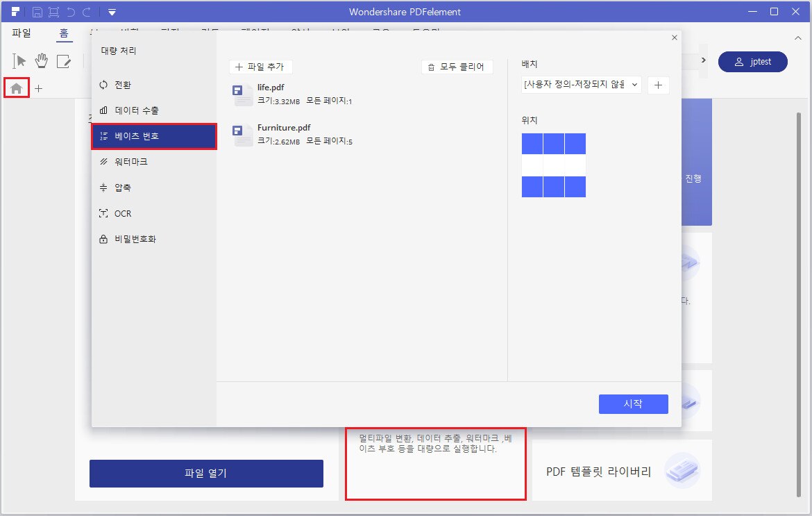Activate the Hand pan tool
Image resolution: width=812 pixels, height=516 pixels.
[x=42, y=61]
